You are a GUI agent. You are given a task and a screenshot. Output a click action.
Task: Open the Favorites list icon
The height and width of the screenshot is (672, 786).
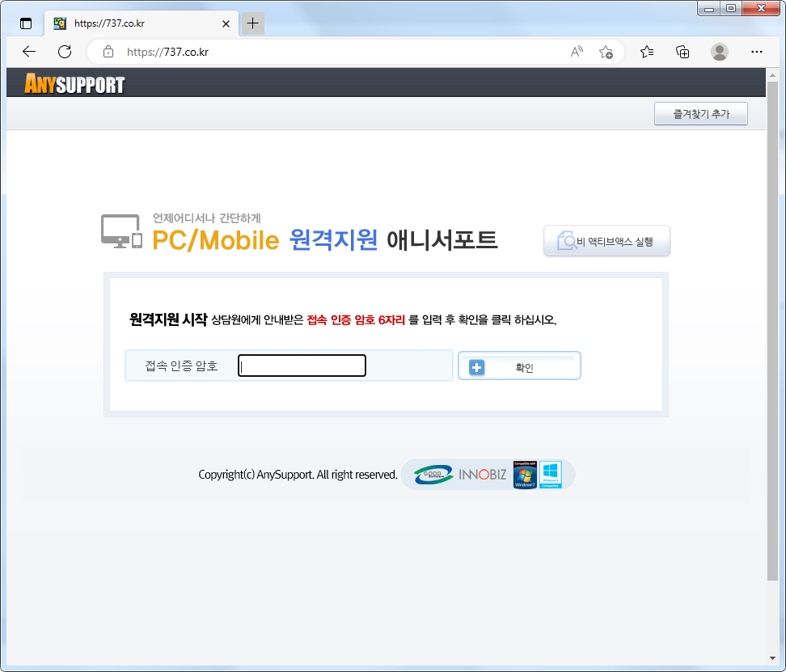[647, 52]
